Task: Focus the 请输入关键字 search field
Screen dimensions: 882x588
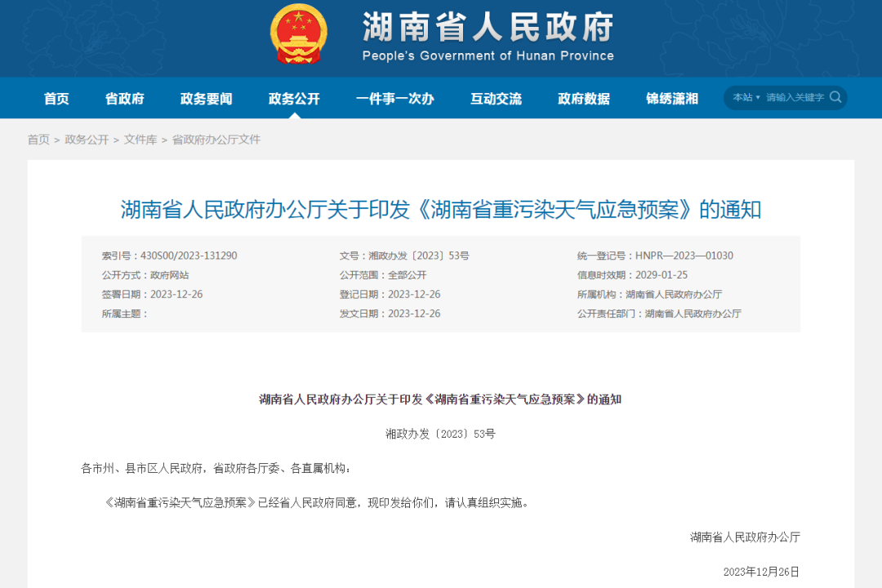Action: pos(795,97)
